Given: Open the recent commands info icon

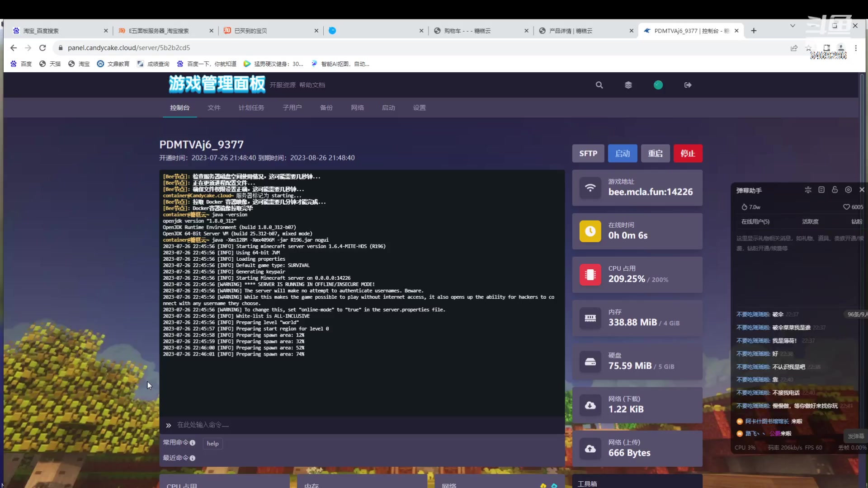Looking at the screenshot, I should pos(193,458).
